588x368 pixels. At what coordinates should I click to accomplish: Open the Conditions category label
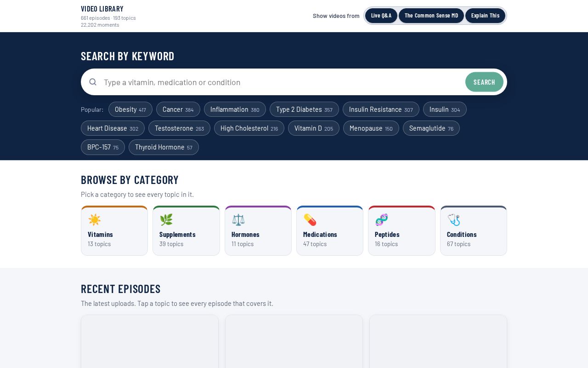coord(462,234)
